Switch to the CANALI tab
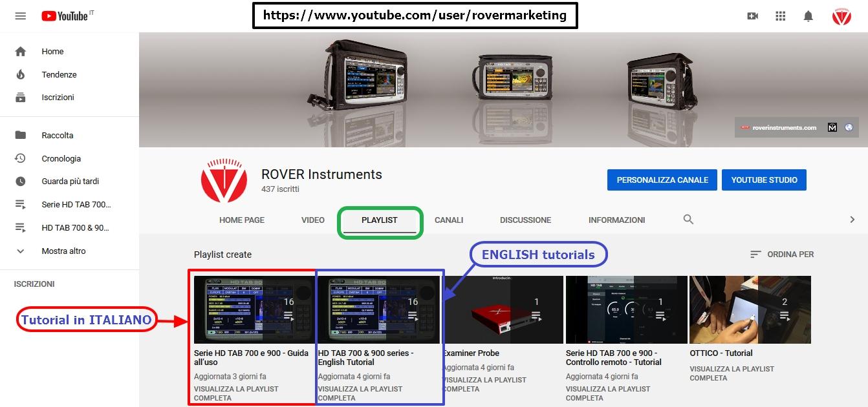This screenshot has width=868, height=407. click(449, 220)
